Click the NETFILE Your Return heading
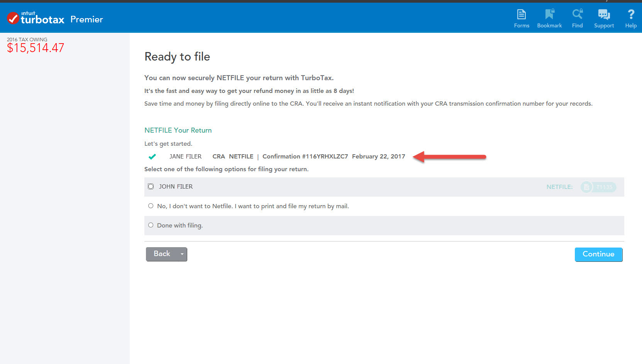 pyautogui.click(x=178, y=130)
